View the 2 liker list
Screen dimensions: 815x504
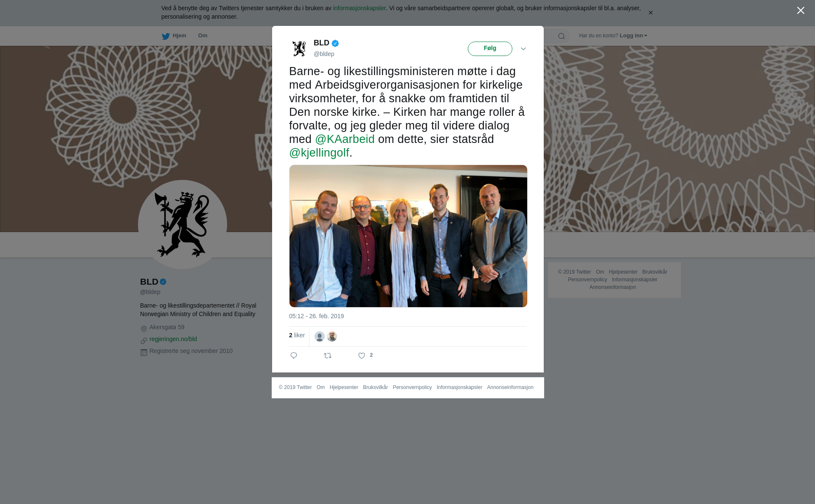coord(297,335)
